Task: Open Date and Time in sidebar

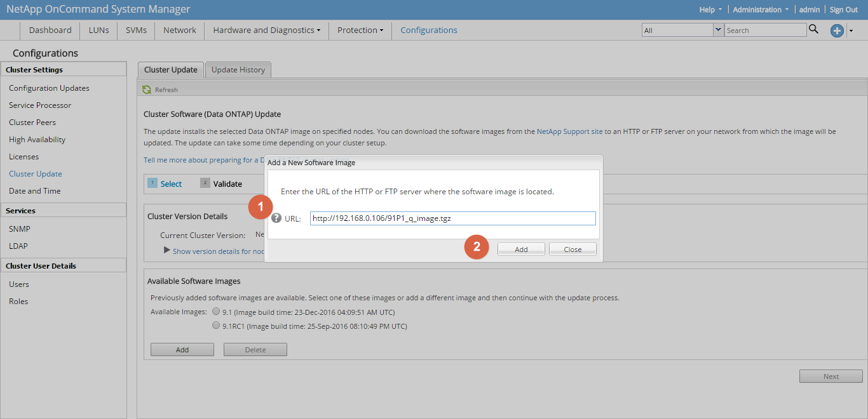Action: pos(35,191)
